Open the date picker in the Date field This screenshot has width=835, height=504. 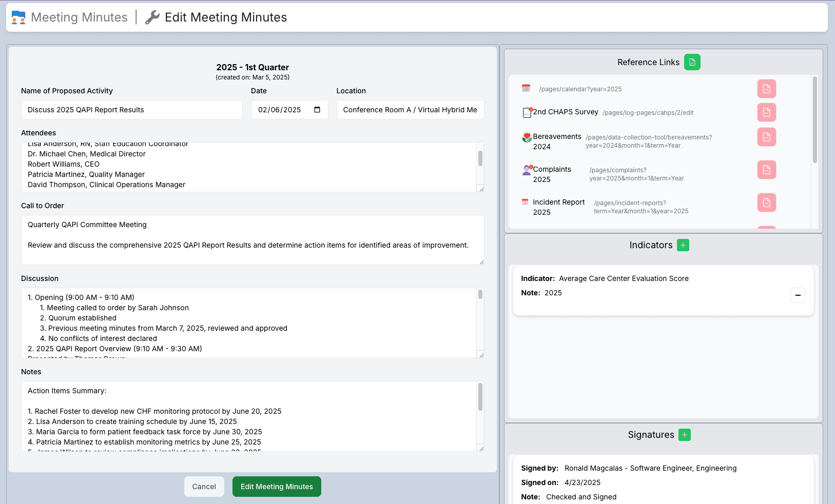[317, 109]
